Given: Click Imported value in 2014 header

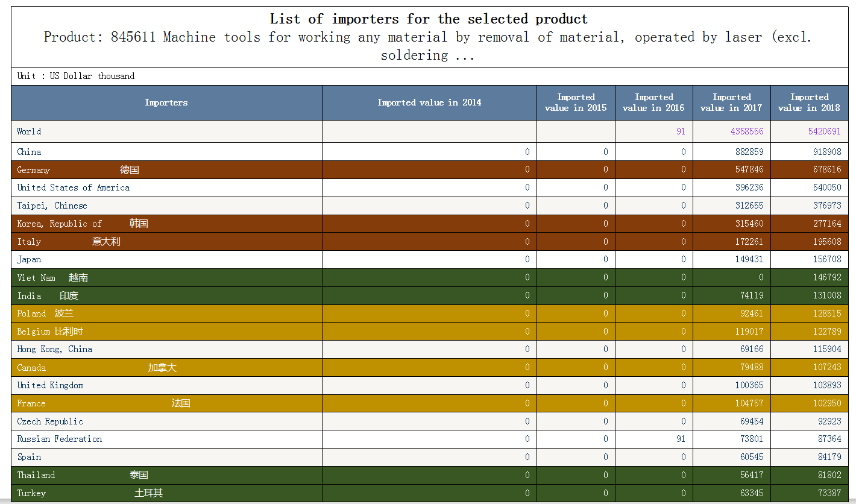Looking at the screenshot, I should pos(429,102).
